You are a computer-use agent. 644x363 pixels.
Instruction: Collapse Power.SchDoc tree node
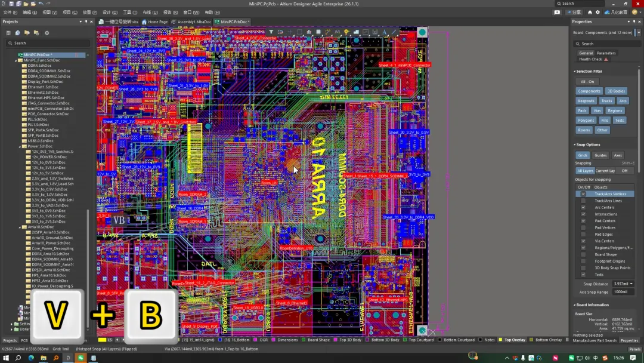tap(20, 146)
